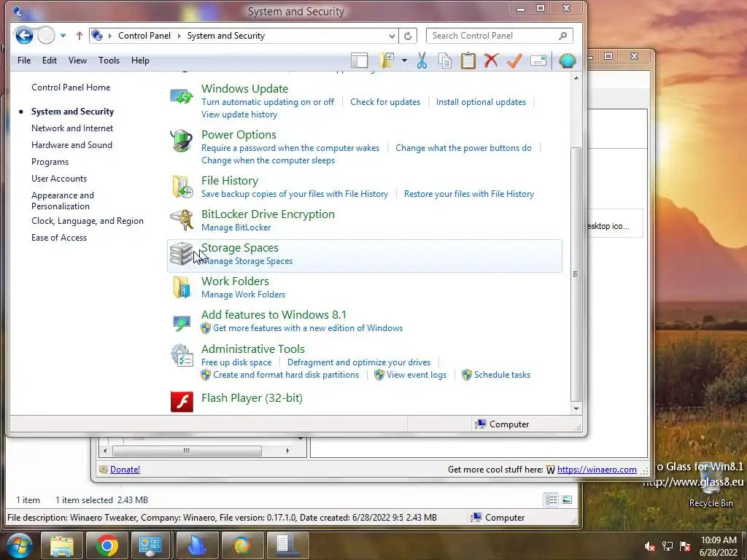This screenshot has height=560, width=747.
Task: Open File Explorer from the taskbar
Action: 62,545
